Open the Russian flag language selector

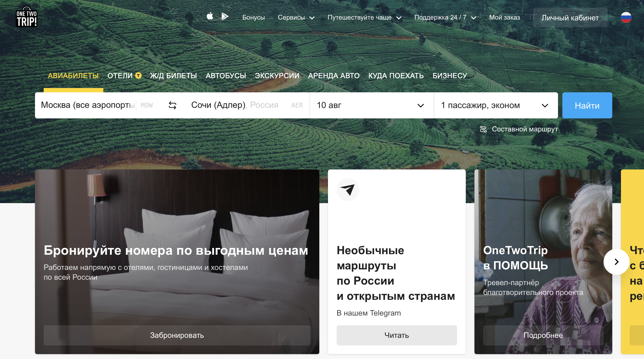tap(626, 17)
